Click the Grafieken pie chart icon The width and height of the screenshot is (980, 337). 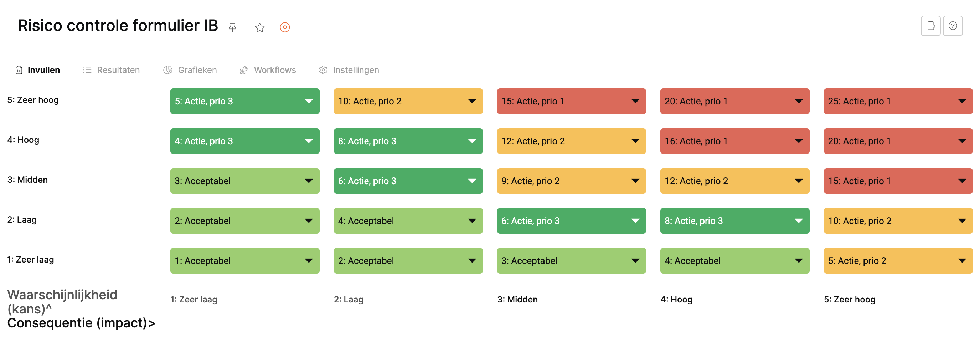168,70
